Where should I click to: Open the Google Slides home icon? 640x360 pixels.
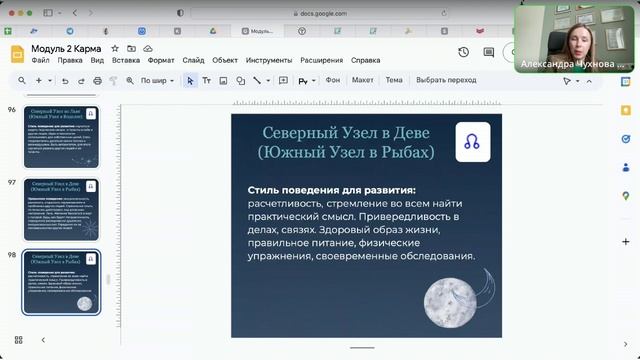17,54
